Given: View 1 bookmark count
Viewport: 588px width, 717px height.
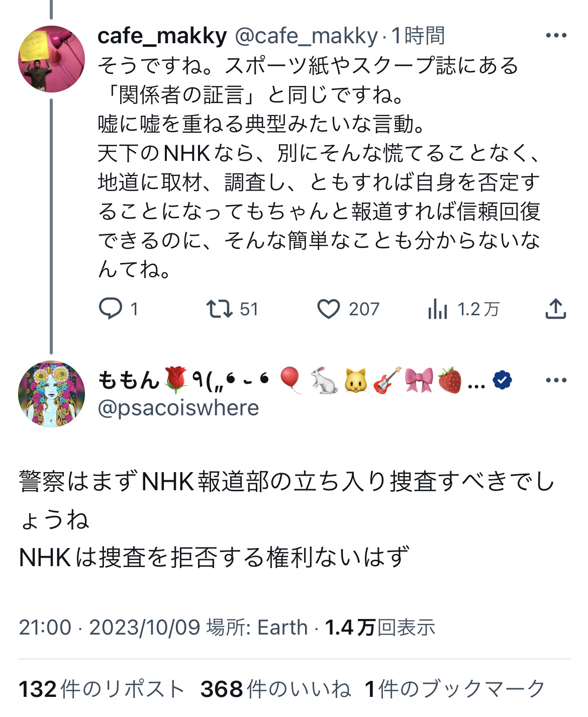Looking at the screenshot, I should pyautogui.click(x=455, y=689).
